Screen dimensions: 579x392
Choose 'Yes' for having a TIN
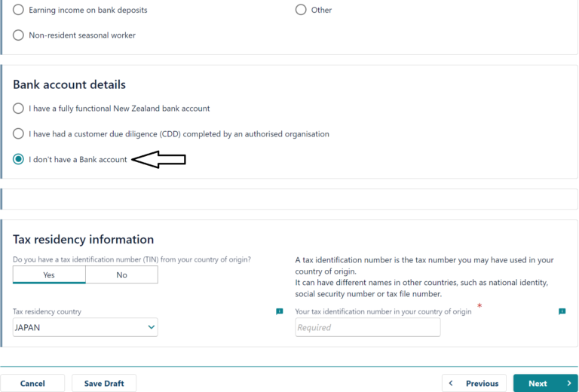point(49,275)
